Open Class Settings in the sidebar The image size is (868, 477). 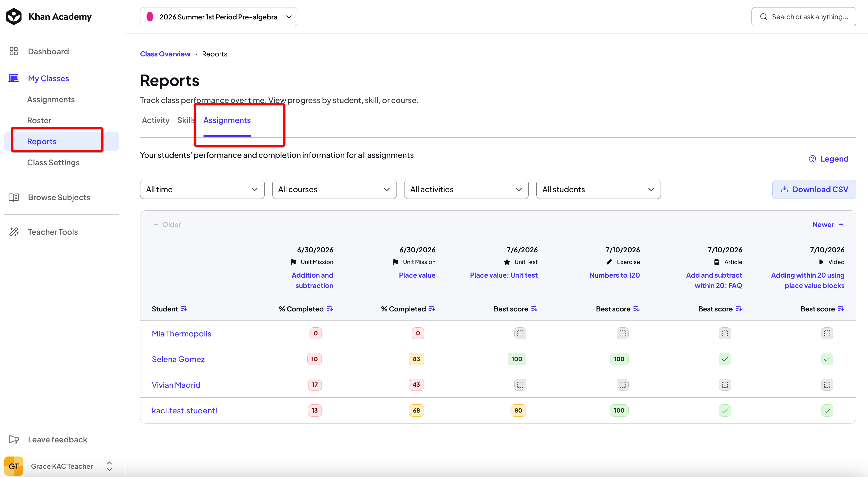click(x=53, y=162)
